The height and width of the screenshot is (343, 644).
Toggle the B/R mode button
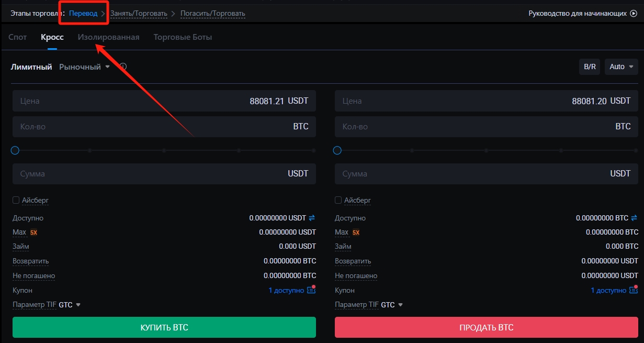[x=590, y=67]
